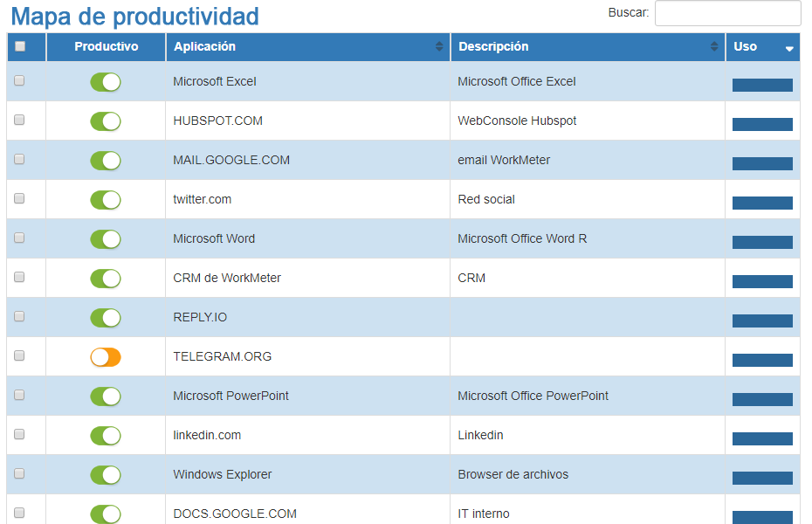Click the Uso column sort arrow
Image resolution: width=812 pixels, height=524 pixels.
pyautogui.click(x=789, y=48)
